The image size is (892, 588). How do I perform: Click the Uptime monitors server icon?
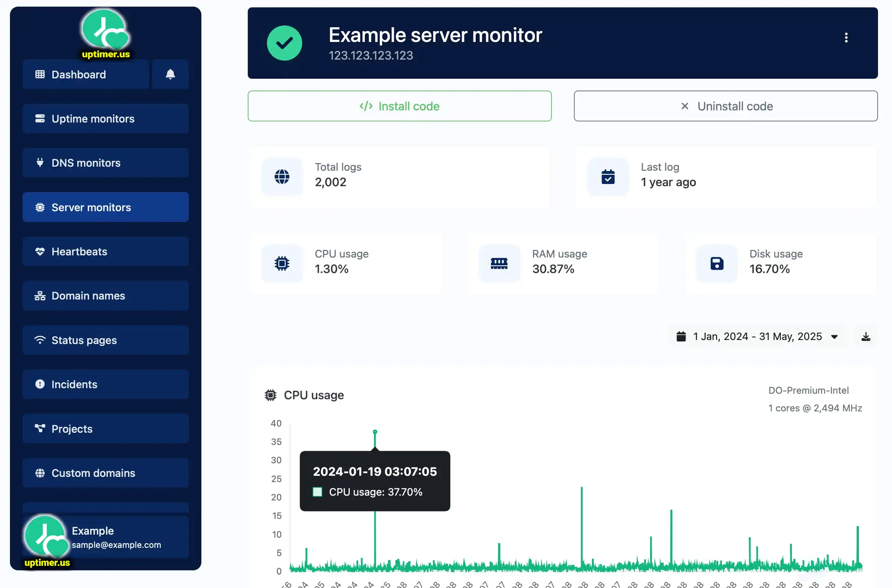click(x=40, y=118)
